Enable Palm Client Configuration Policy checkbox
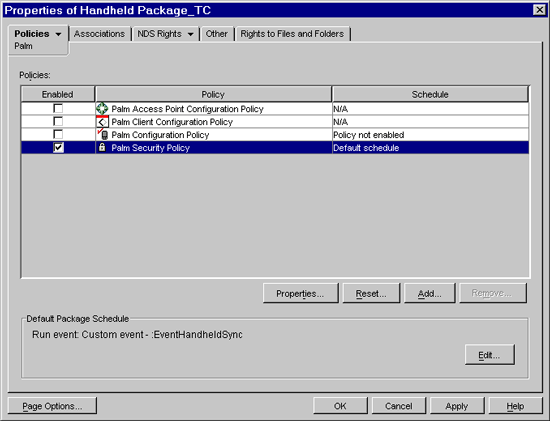 (58, 121)
